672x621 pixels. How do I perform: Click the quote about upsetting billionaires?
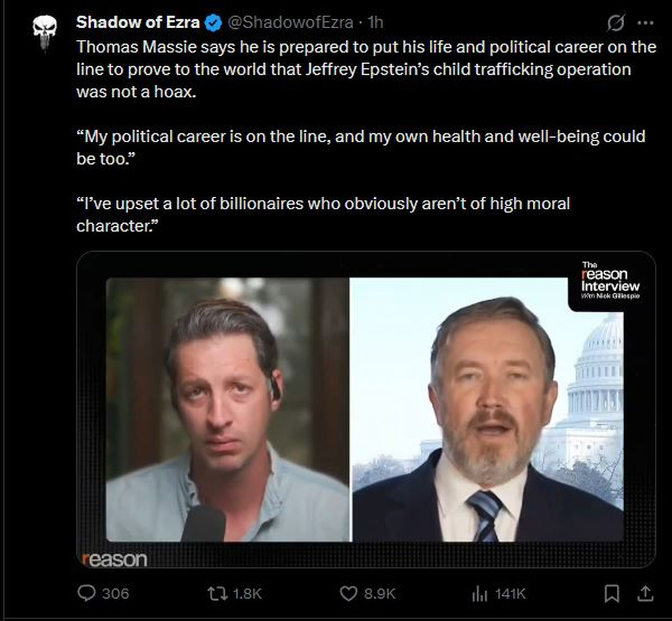tap(323, 214)
